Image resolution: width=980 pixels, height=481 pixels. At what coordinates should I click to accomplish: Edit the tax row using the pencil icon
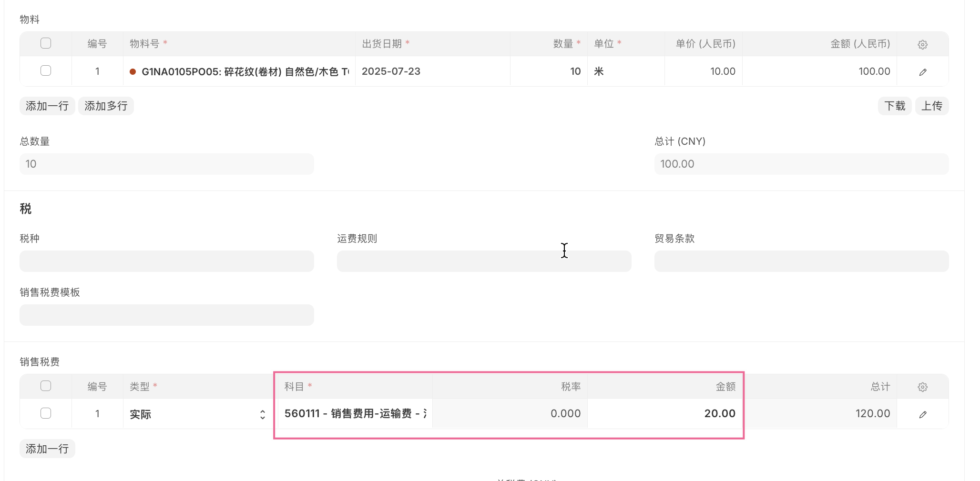[923, 413]
